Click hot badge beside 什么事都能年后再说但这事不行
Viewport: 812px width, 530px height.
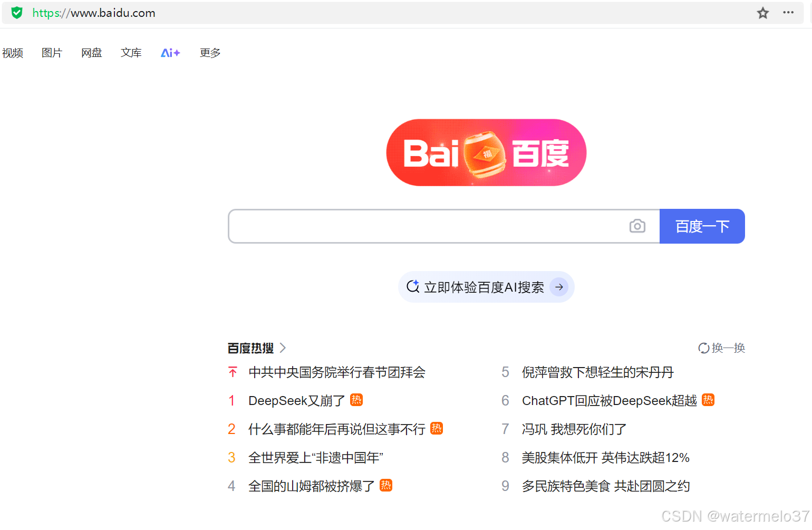[x=437, y=428]
